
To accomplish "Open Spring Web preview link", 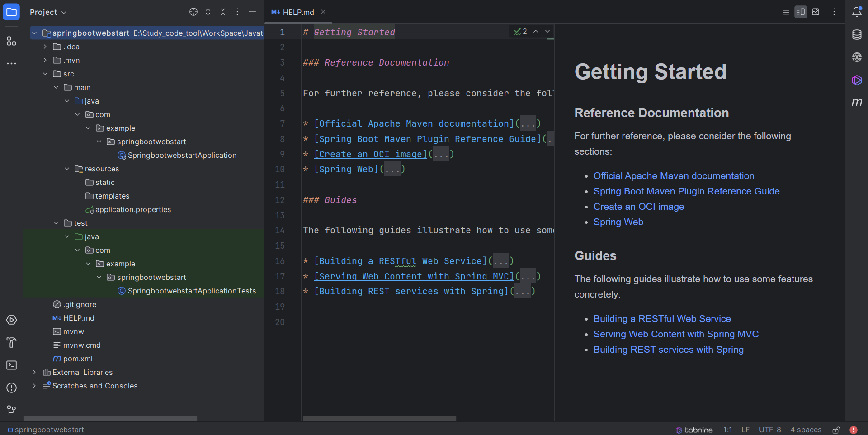I will coord(618,222).
